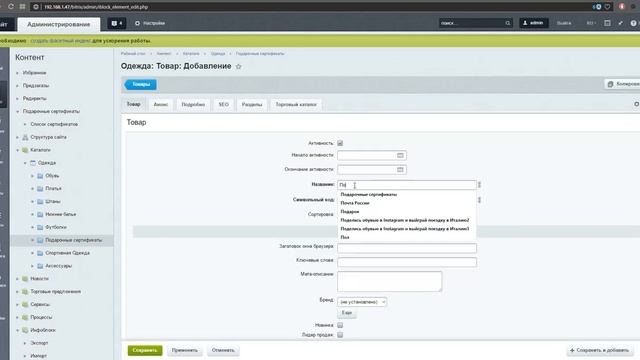The width and height of the screenshot is (640, 360).
Task: Click the Футболки folder icon
Action: [40, 227]
